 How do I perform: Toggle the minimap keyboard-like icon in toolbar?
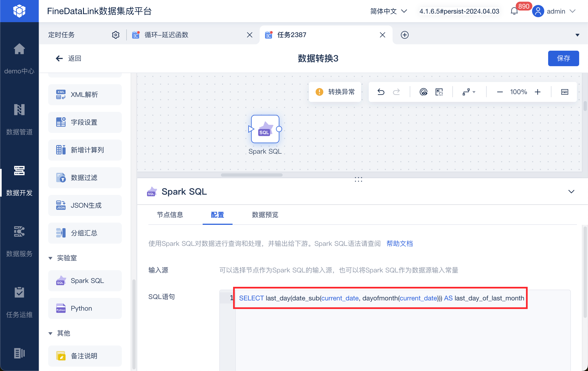(565, 92)
